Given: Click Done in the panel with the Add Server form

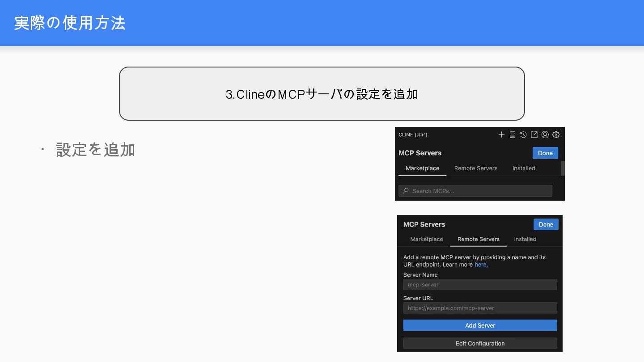Looking at the screenshot, I should (546, 224).
